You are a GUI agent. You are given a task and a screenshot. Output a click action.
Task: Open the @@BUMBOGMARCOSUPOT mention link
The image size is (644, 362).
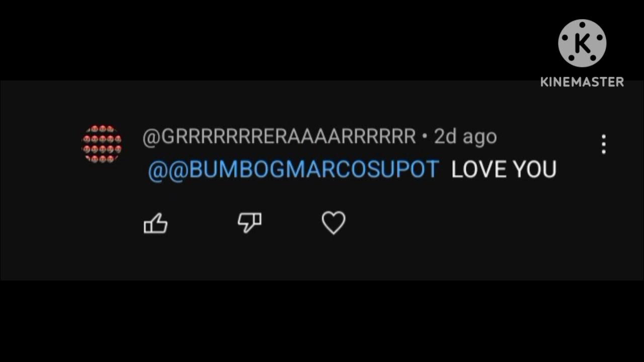coord(294,170)
